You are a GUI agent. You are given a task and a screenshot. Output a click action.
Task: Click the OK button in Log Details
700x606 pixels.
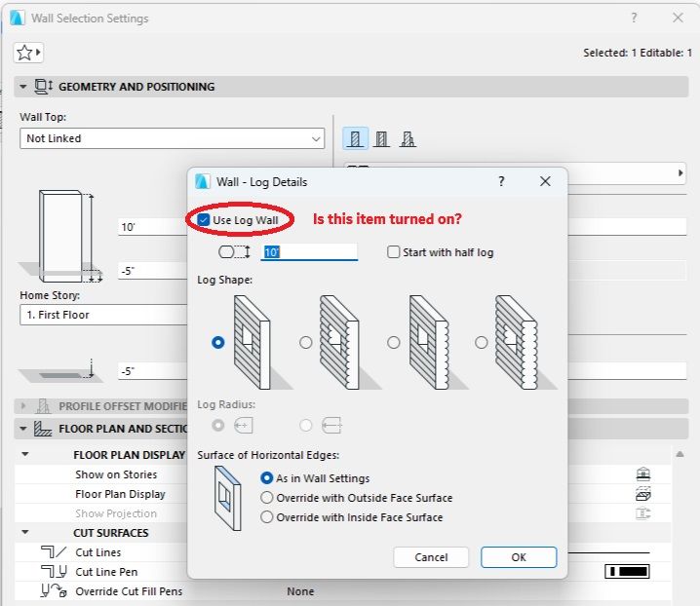coord(519,557)
